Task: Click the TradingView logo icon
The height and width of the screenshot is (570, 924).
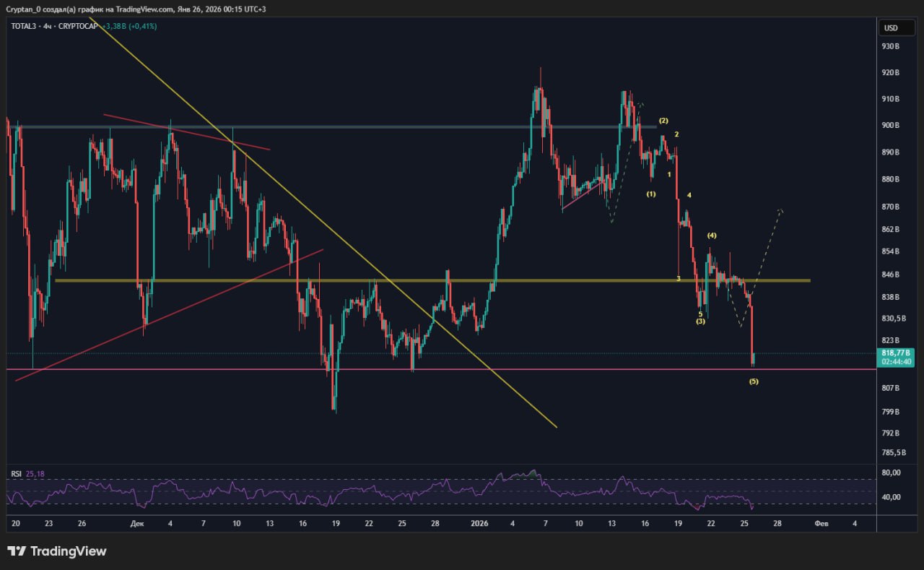Action: tap(17, 551)
